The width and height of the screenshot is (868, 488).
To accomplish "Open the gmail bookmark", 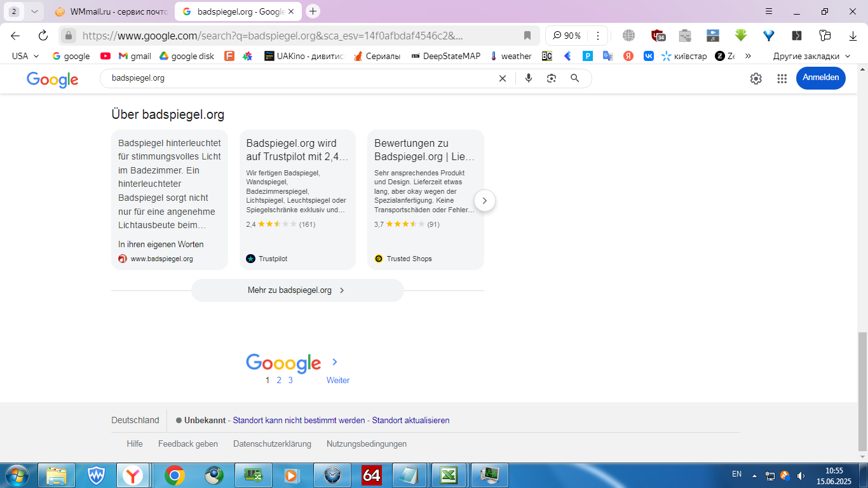I will point(135,56).
